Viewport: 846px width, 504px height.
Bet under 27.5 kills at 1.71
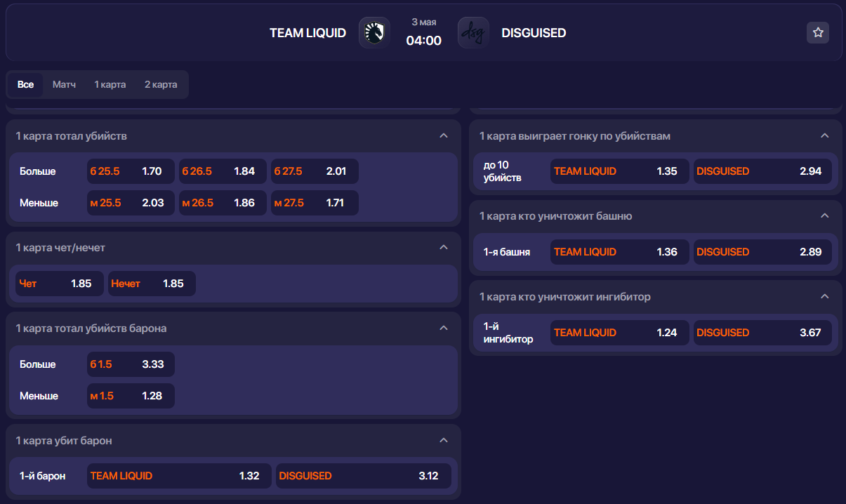(315, 203)
